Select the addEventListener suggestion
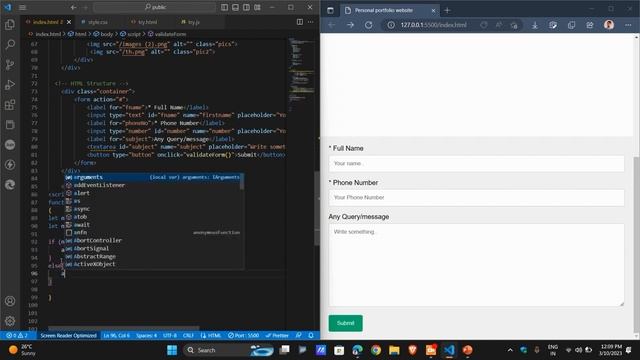The height and width of the screenshot is (360, 640). pos(154,185)
